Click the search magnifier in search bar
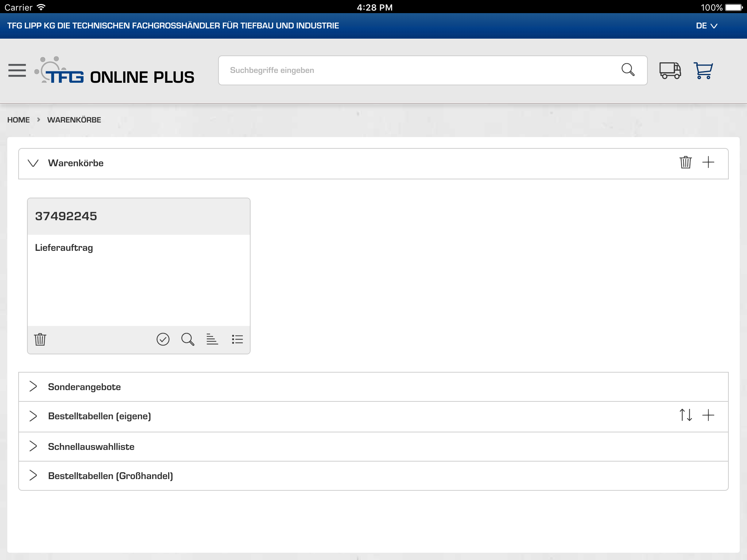The height and width of the screenshot is (560, 747). coord(628,70)
